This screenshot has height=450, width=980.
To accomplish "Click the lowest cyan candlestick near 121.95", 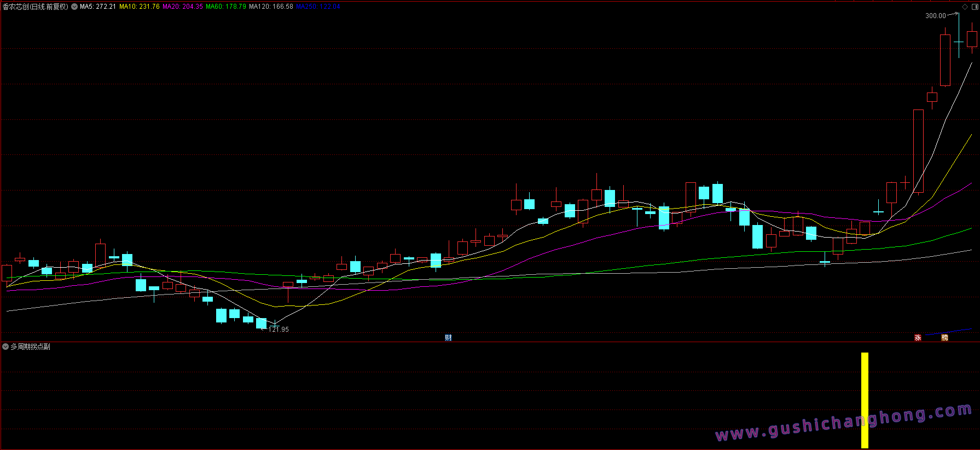I will coord(261,323).
